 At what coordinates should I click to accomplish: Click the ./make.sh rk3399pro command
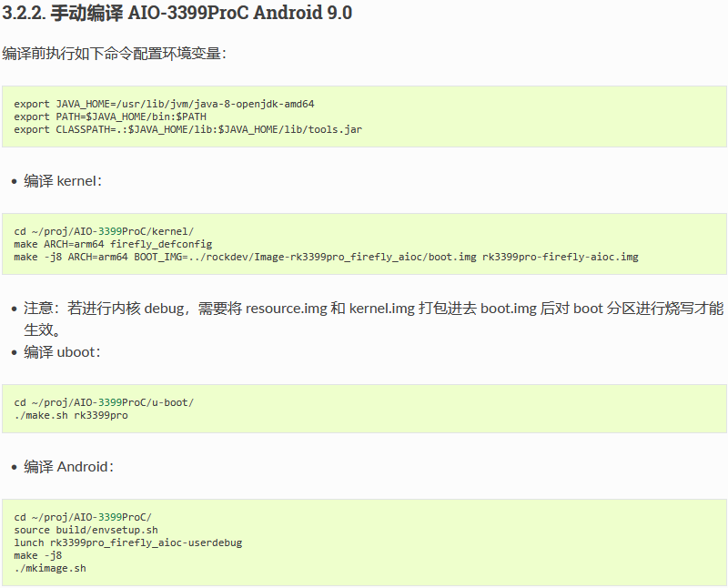coord(71,415)
